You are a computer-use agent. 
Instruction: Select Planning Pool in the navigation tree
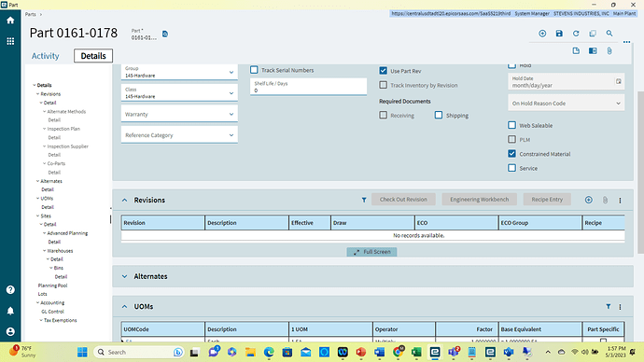[x=52, y=285]
